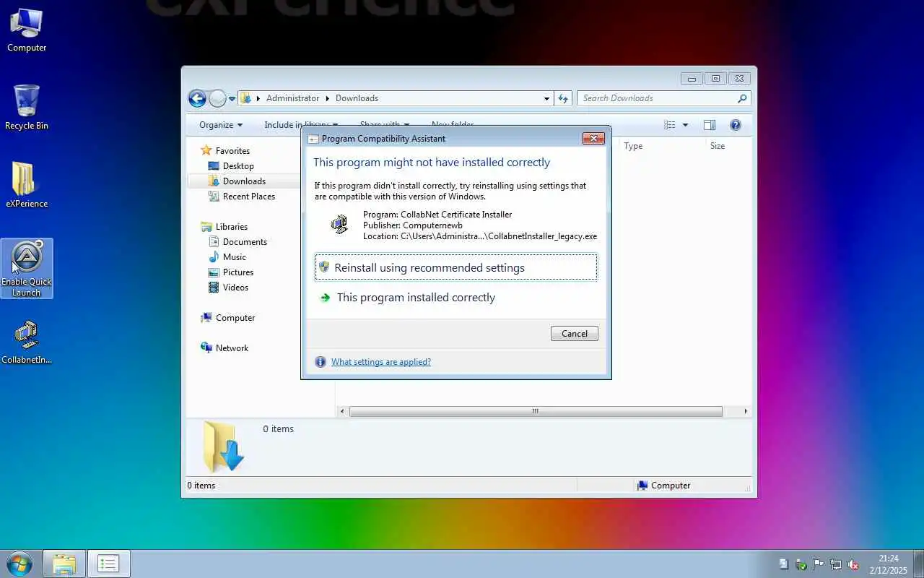This screenshot has width=924, height=578.
Task: Select the eXPerience folder on desktop
Action: click(x=27, y=185)
